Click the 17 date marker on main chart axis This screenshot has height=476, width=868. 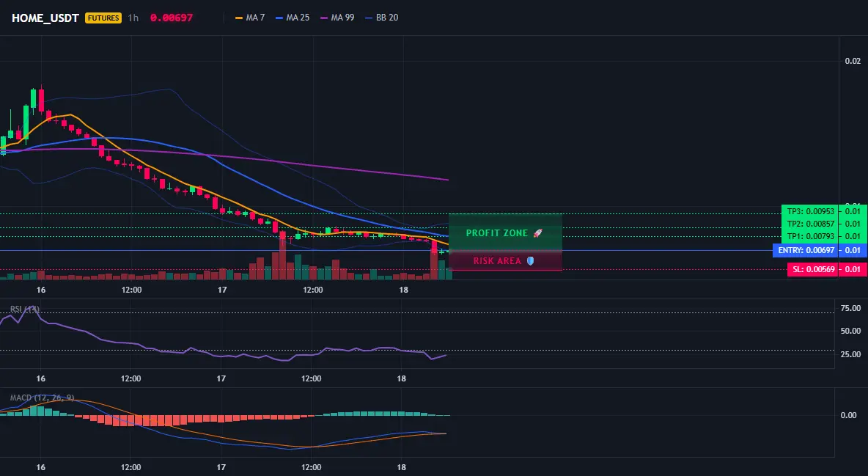click(x=222, y=290)
